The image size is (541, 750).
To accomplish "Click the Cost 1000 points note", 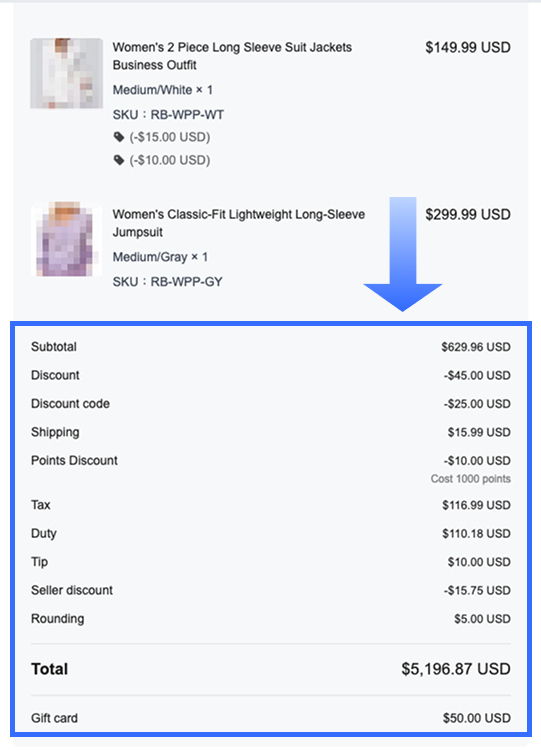I will (x=471, y=479).
